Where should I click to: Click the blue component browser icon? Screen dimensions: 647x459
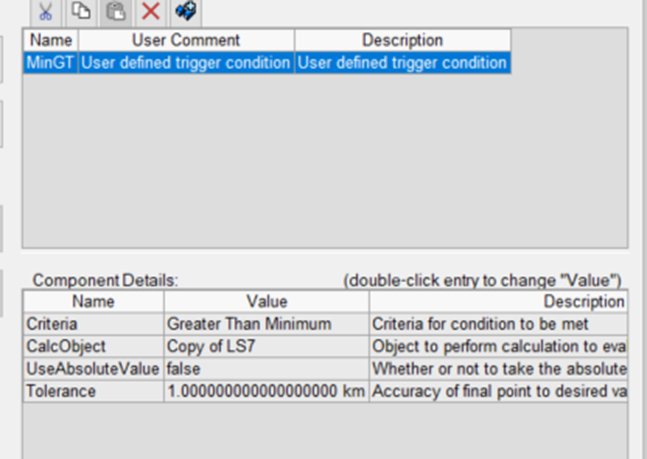click(185, 11)
